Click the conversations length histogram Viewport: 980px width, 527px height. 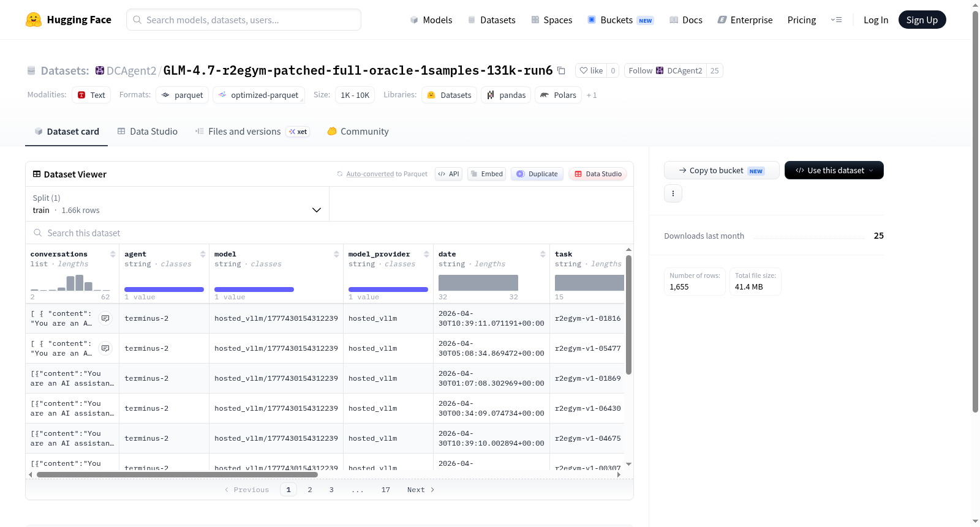click(70, 282)
